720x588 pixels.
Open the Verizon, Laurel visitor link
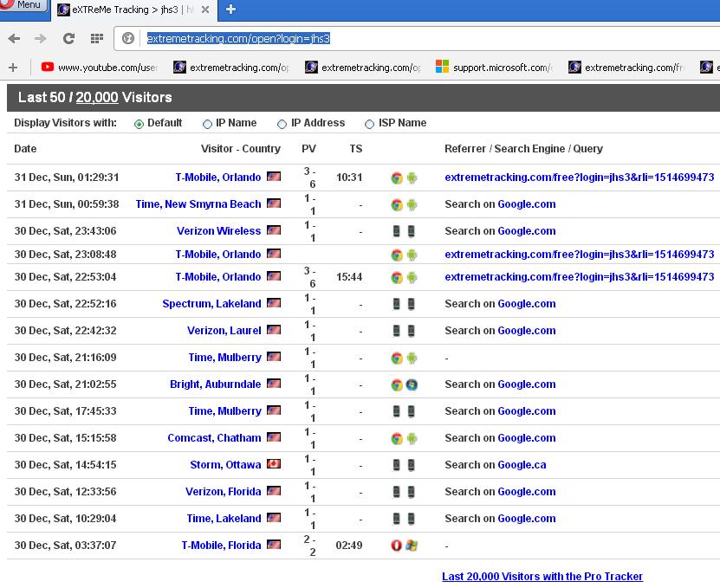pyautogui.click(x=224, y=331)
